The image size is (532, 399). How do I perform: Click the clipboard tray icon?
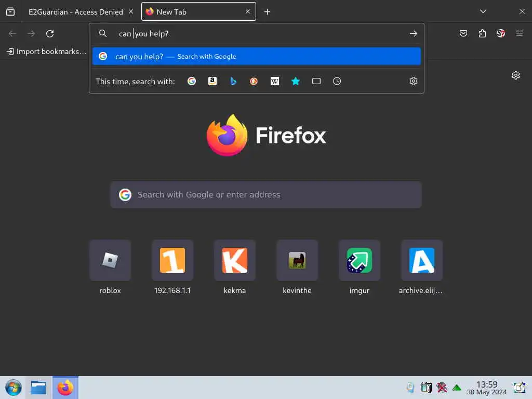[x=427, y=388]
